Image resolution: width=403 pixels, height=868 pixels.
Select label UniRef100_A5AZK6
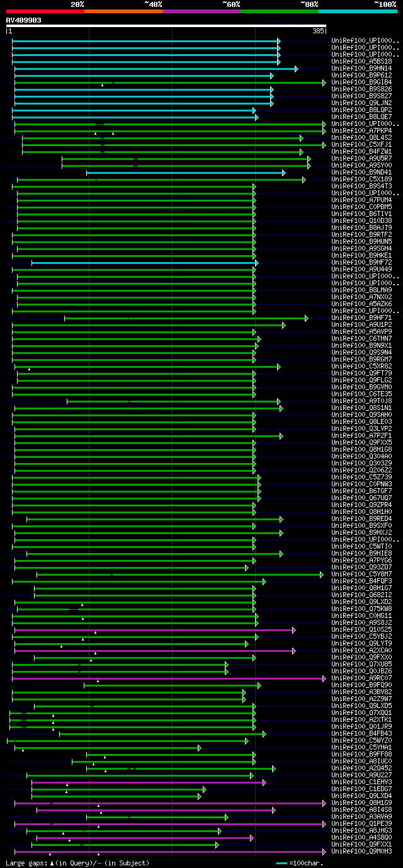(363, 304)
